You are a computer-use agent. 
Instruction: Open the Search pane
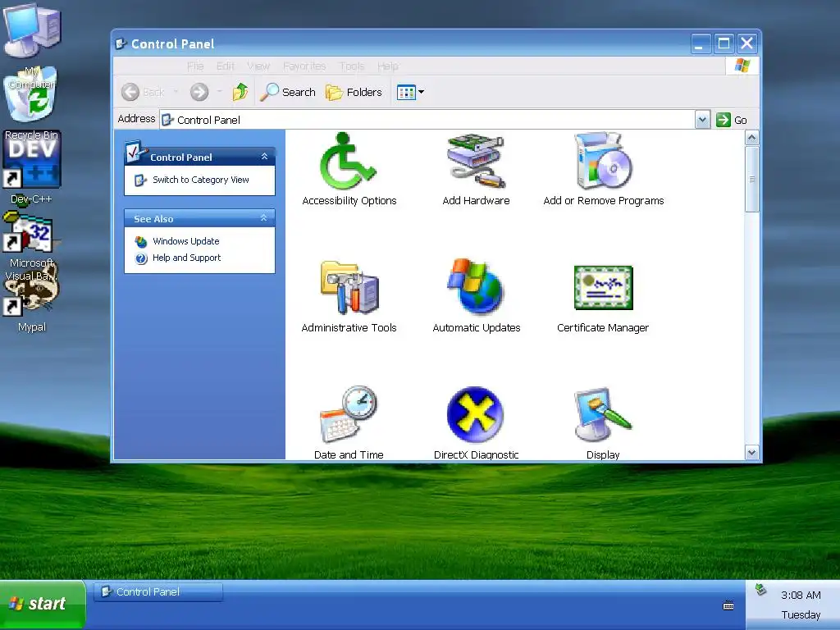(288, 92)
